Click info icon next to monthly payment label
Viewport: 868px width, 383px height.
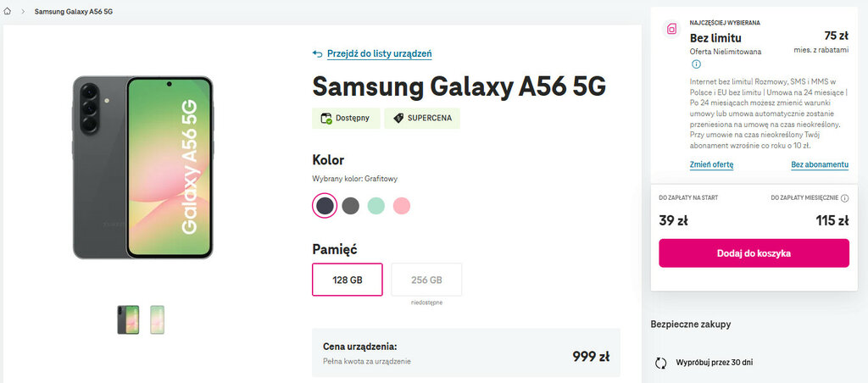[844, 197]
